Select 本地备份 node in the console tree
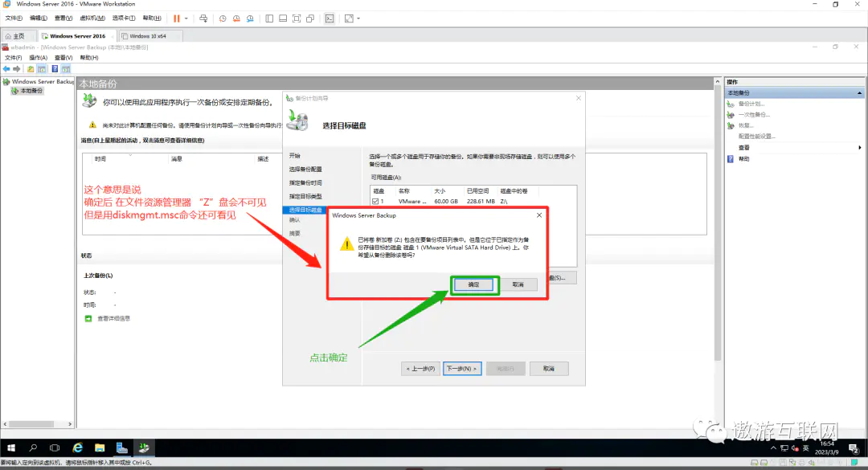868x470 pixels. 27,91
